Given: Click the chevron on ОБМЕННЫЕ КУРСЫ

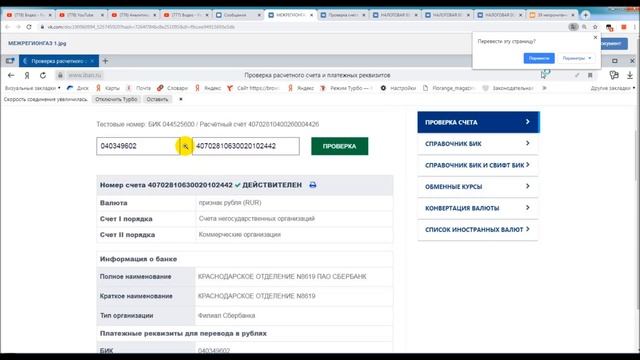Looking at the screenshot, I should pos(528,186).
